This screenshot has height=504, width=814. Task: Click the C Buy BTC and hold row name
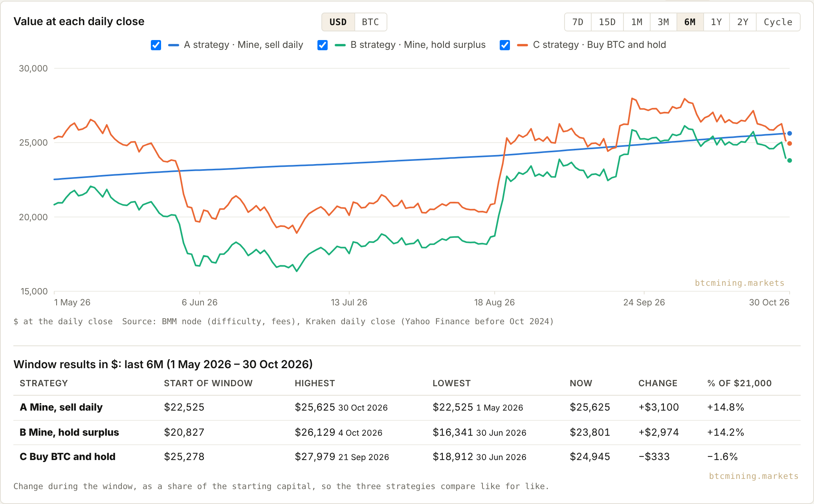(68, 457)
